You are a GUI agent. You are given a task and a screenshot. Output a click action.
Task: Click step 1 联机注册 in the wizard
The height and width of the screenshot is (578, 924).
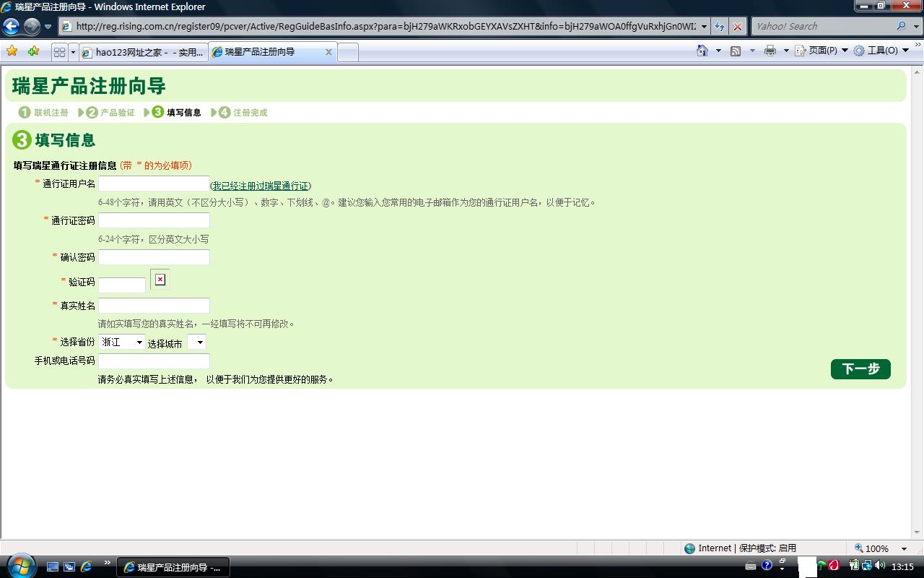coord(43,112)
